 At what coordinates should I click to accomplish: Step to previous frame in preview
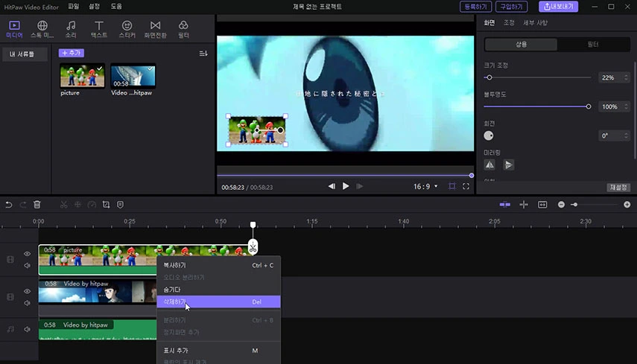332,186
